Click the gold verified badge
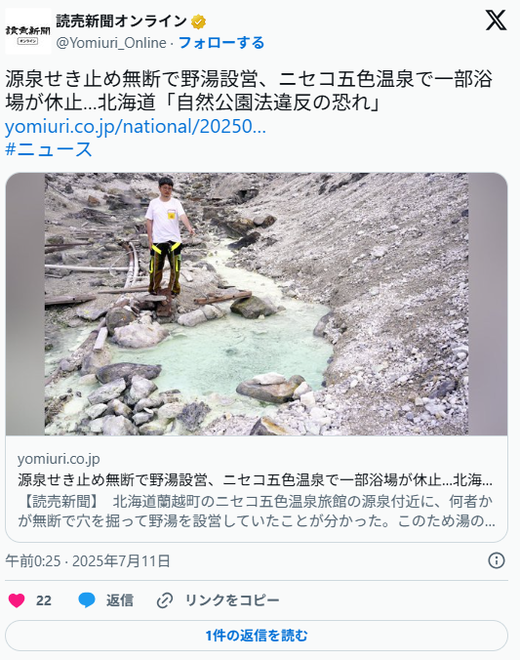 [x=198, y=21]
